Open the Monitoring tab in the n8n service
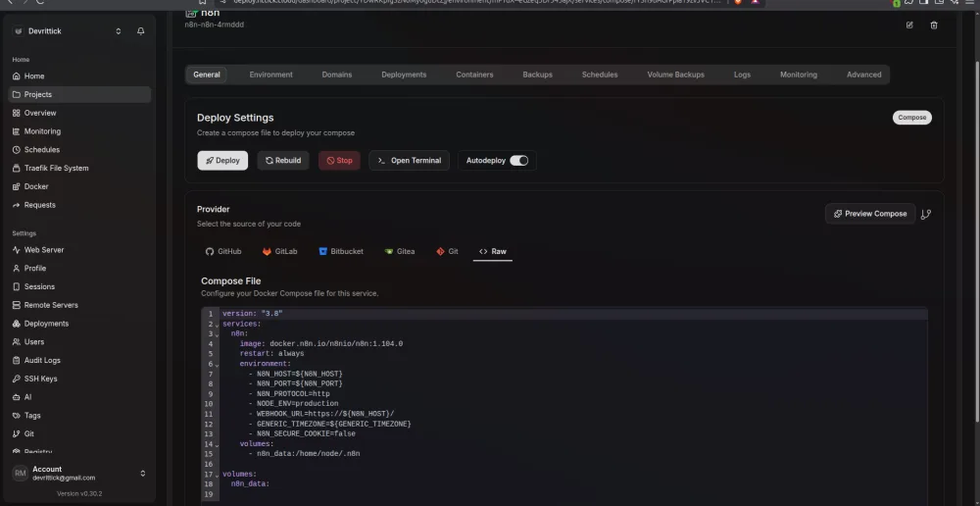Image resolution: width=980 pixels, height=506 pixels. pyautogui.click(x=798, y=75)
